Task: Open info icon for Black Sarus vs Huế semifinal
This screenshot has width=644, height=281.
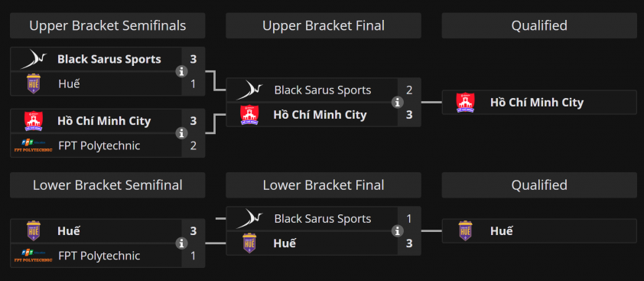Action: (181, 71)
